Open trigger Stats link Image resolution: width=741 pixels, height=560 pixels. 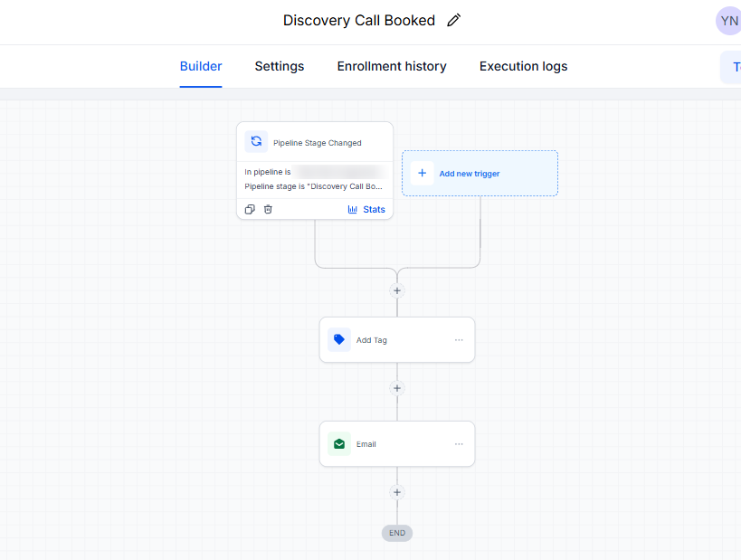[x=366, y=209]
